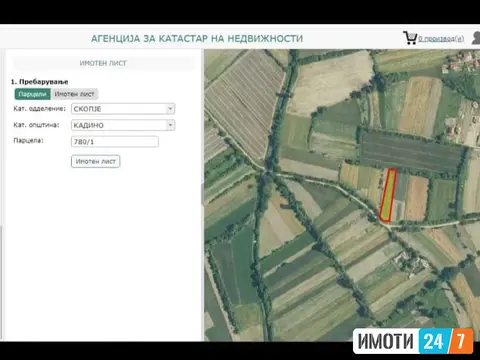Switch to the Парцели tab
This screenshot has height=360, width=480.
tap(32, 94)
